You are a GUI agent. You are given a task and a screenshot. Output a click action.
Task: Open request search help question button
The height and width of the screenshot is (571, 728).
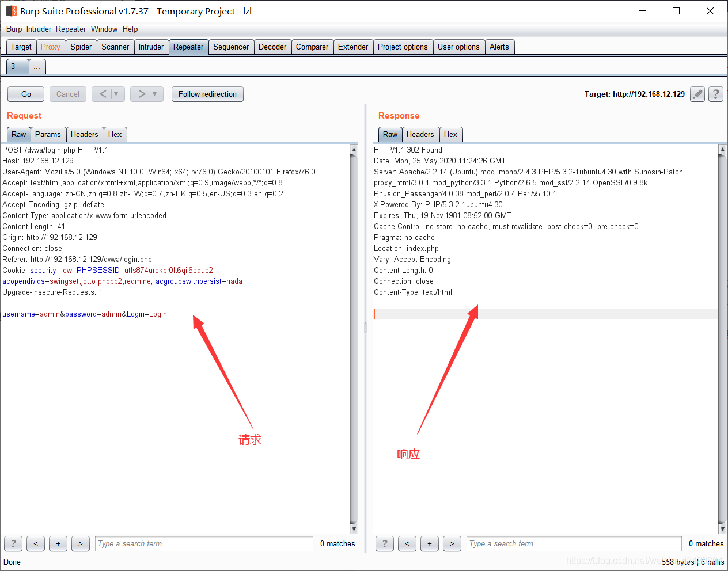tap(13, 543)
